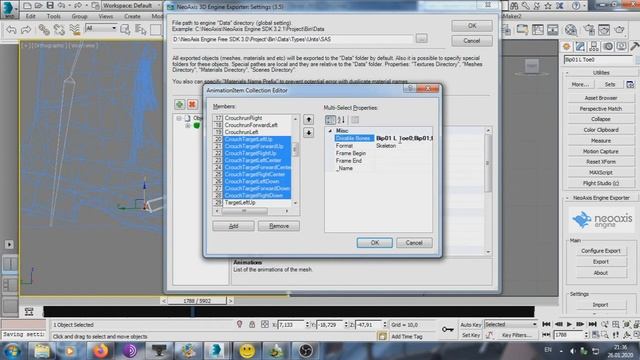
Task: Click the Play Animation button
Action: coord(569,324)
